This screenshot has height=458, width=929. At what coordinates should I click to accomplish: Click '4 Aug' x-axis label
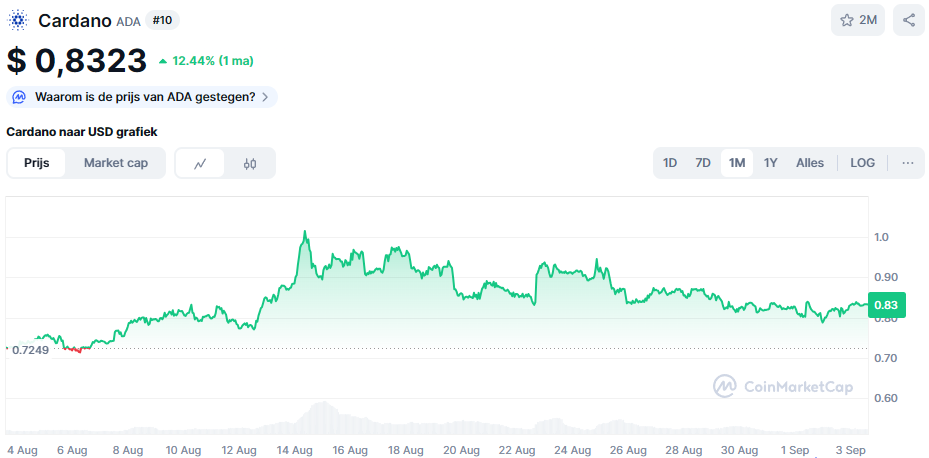(22, 450)
